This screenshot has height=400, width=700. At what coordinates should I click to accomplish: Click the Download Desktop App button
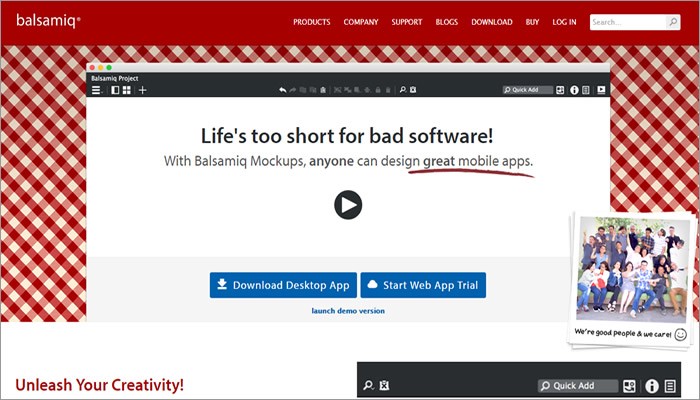pyautogui.click(x=282, y=285)
